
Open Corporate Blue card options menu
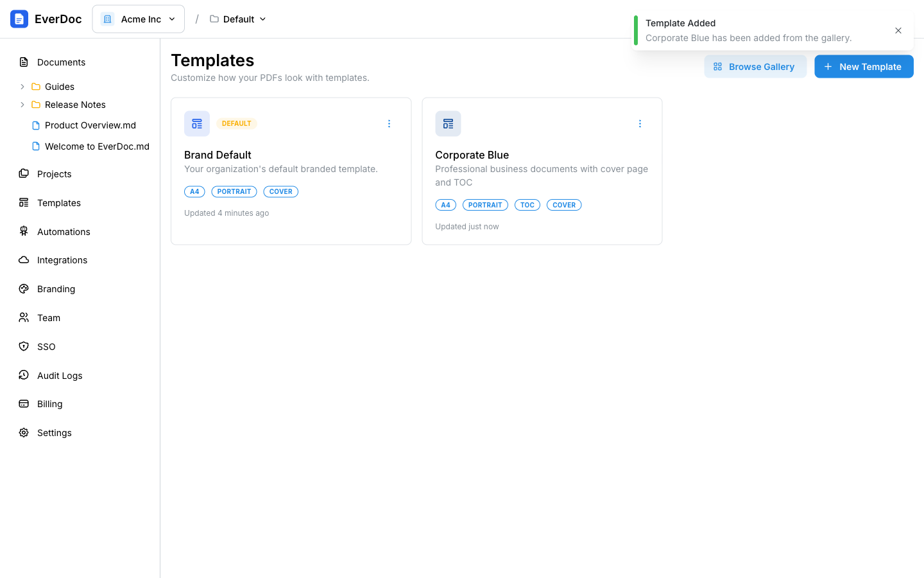[640, 124]
